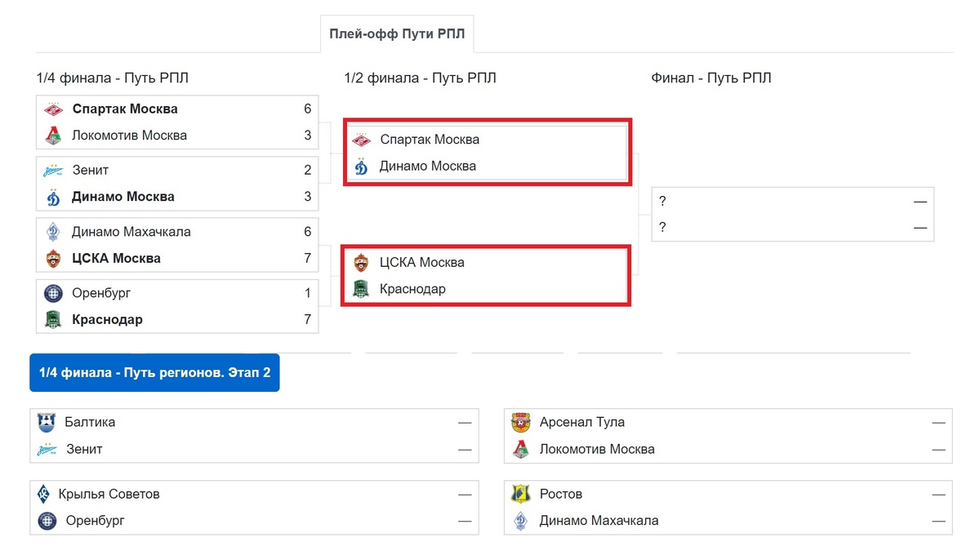Click Baltika logo in regions path match
This screenshot has height=551, width=980.
(x=47, y=423)
